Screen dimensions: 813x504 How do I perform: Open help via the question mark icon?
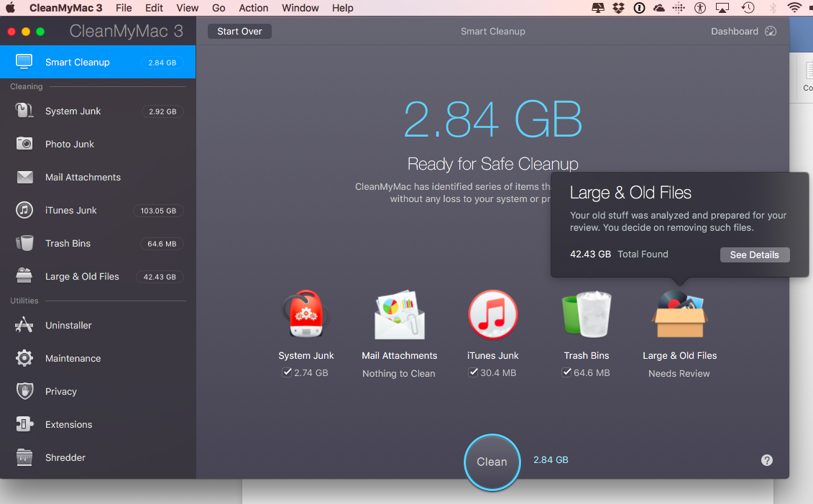[766, 459]
